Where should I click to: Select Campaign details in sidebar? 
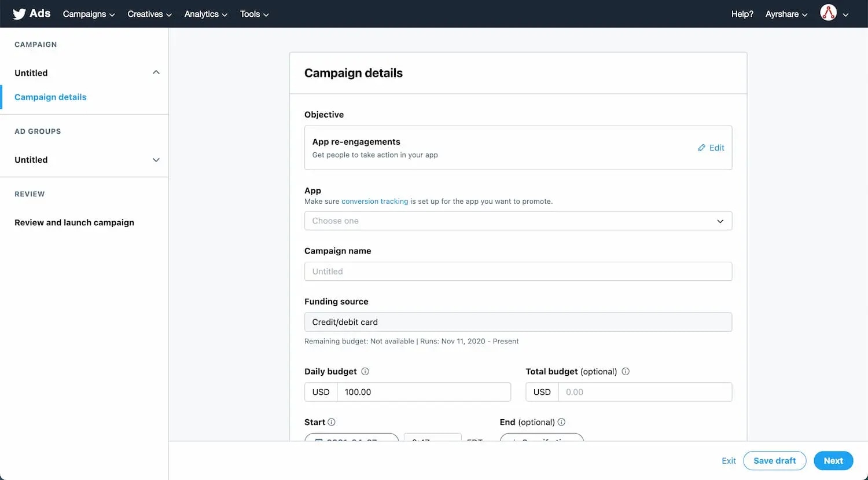click(50, 97)
